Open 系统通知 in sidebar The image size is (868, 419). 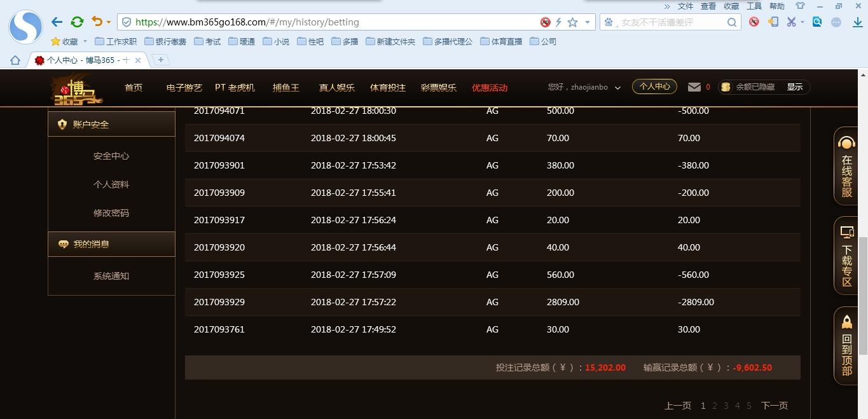(x=111, y=276)
